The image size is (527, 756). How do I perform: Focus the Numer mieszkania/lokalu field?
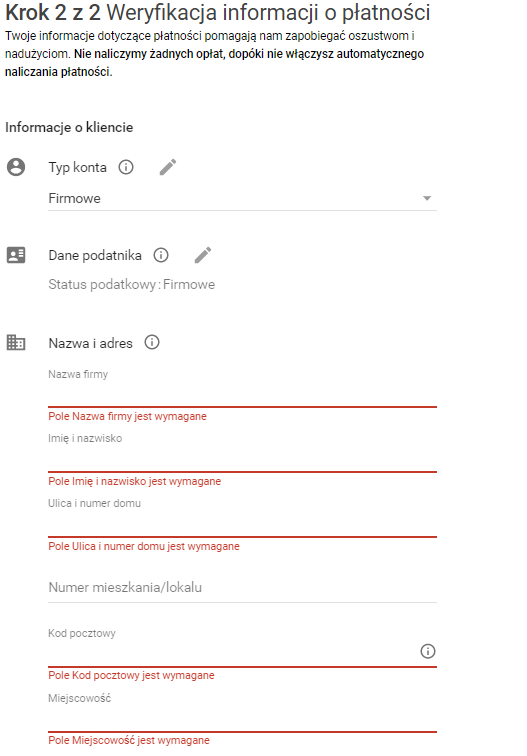243,588
